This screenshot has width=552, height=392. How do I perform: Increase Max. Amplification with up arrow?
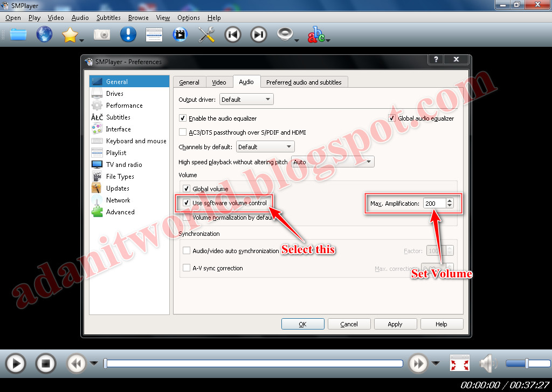(450, 201)
